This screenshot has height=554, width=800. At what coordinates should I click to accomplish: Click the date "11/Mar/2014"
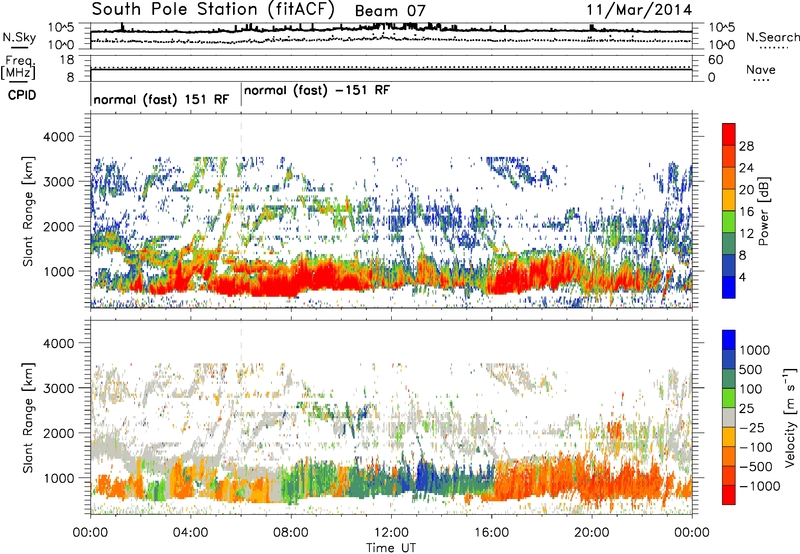click(x=639, y=10)
